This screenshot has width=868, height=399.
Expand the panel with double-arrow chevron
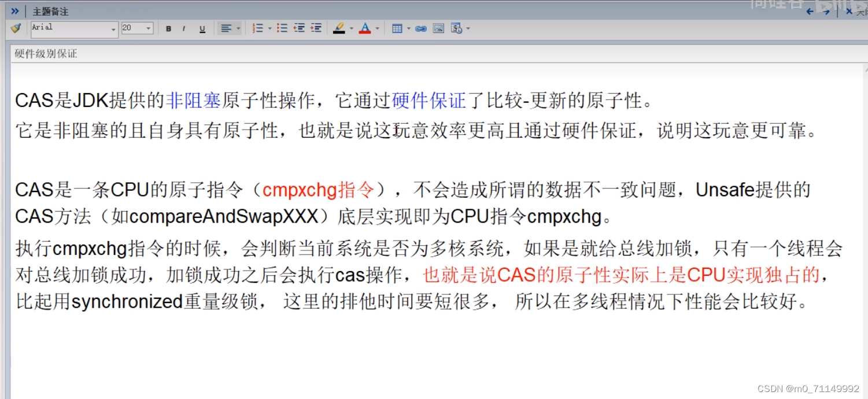coord(14,10)
